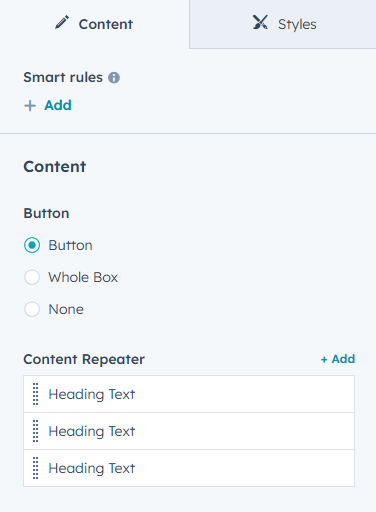This screenshot has width=376, height=512.
Task: Click the pencil icon on Content tab
Action: [x=62, y=23]
